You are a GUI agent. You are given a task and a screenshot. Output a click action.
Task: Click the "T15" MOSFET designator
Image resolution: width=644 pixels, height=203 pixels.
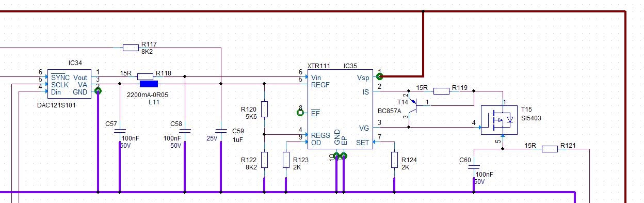point(526,110)
